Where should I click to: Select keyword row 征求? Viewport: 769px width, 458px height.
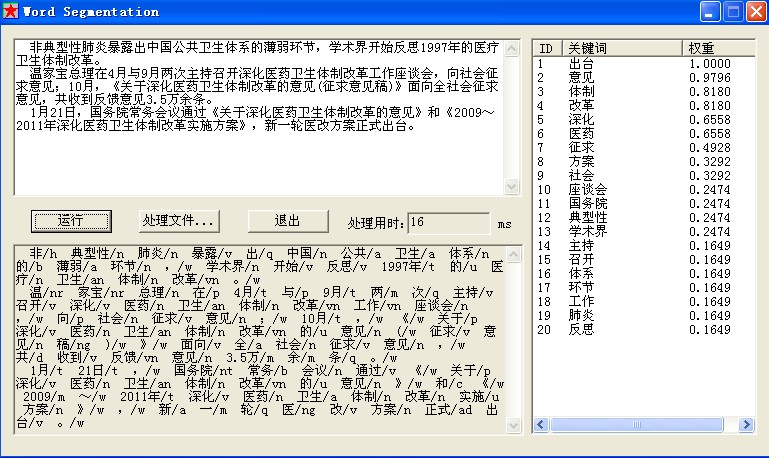(644, 148)
